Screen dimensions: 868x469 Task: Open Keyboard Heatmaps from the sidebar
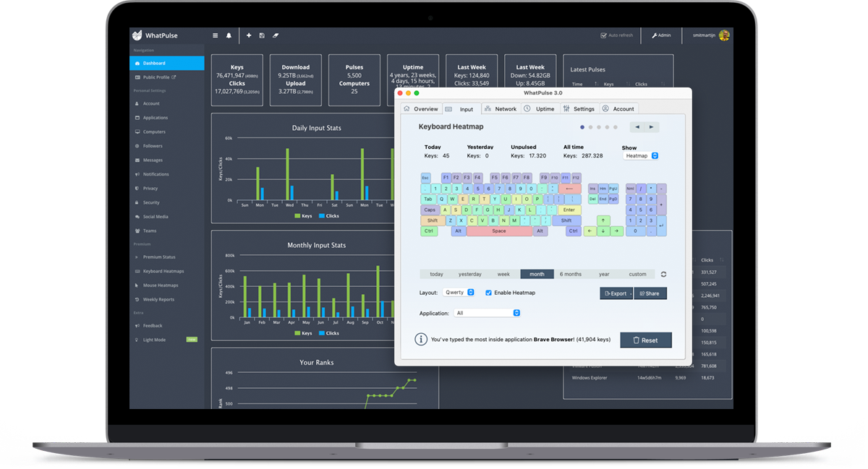point(162,271)
